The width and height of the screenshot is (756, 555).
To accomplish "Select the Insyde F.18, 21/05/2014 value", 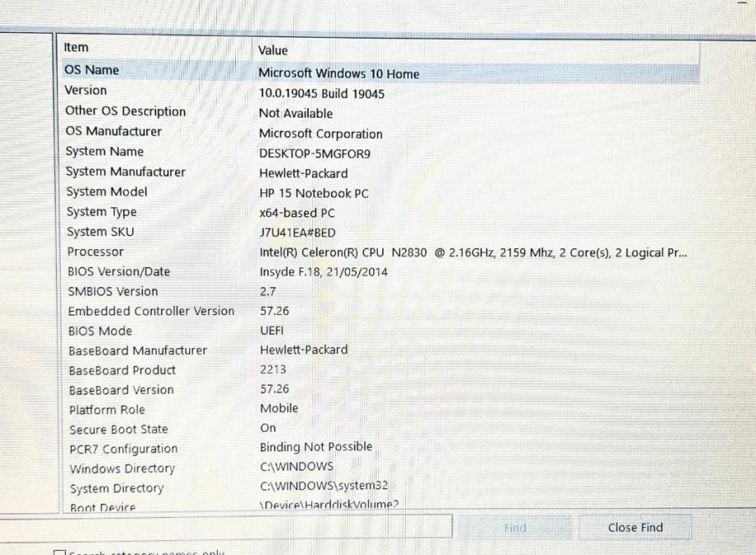I will (x=324, y=272).
